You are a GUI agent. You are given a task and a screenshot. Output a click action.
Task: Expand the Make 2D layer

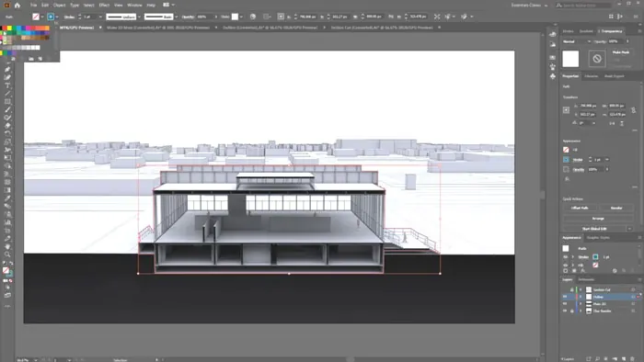(x=581, y=304)
